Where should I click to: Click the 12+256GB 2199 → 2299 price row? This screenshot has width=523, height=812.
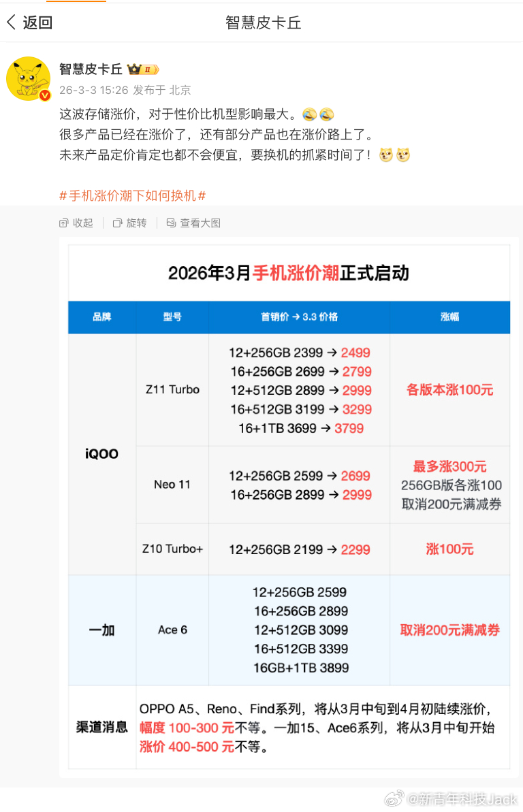(x=300, y=549)
